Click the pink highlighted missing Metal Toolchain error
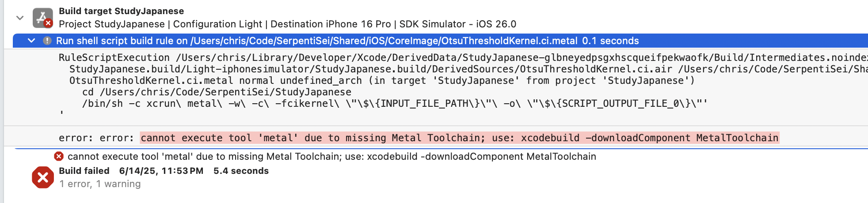 tap(459, 138)
